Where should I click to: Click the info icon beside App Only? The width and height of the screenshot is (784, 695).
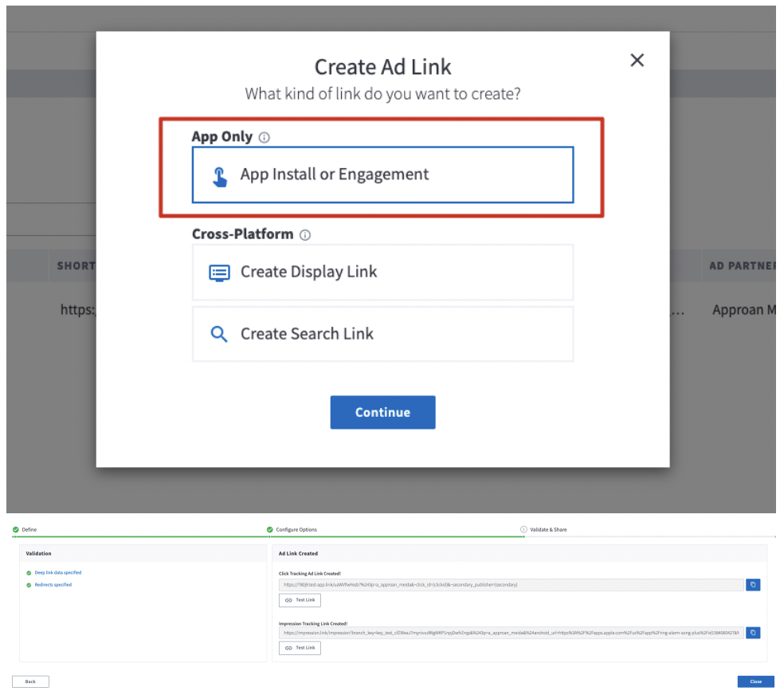(x=265, y=137)
